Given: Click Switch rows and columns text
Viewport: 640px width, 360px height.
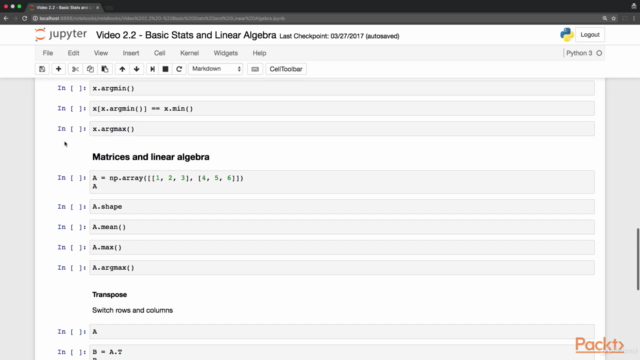Looking at the screenshot, I should click(132, 310).
